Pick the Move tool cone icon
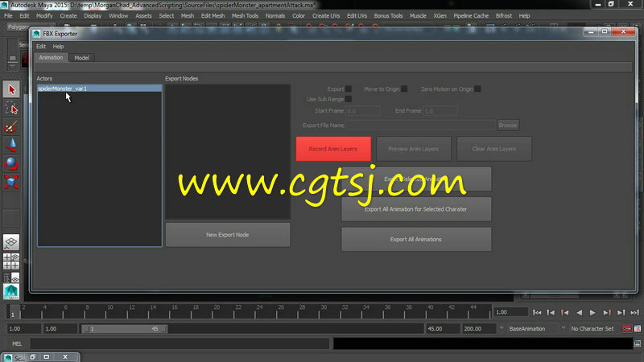 11,146
